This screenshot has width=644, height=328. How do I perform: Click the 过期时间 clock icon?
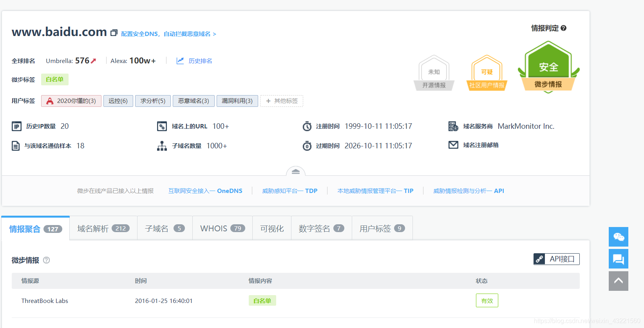click(x=307, y=146)
